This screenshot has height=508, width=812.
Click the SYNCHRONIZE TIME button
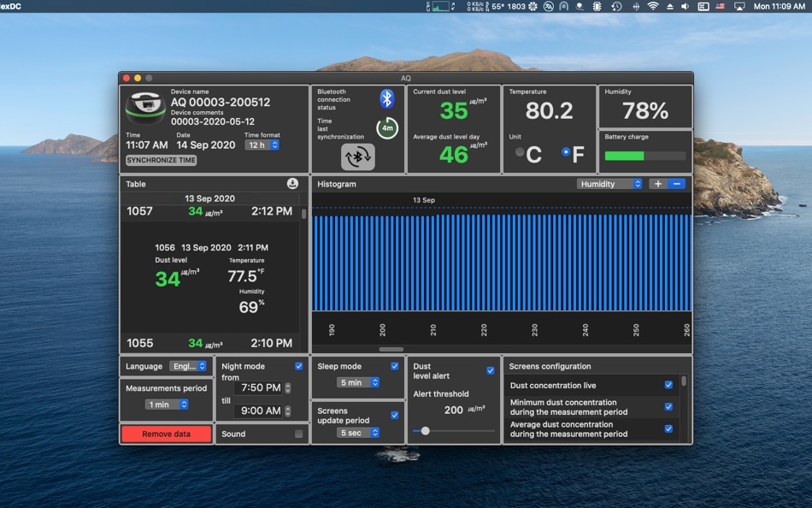pyautogui.click(x=162, y=160)
